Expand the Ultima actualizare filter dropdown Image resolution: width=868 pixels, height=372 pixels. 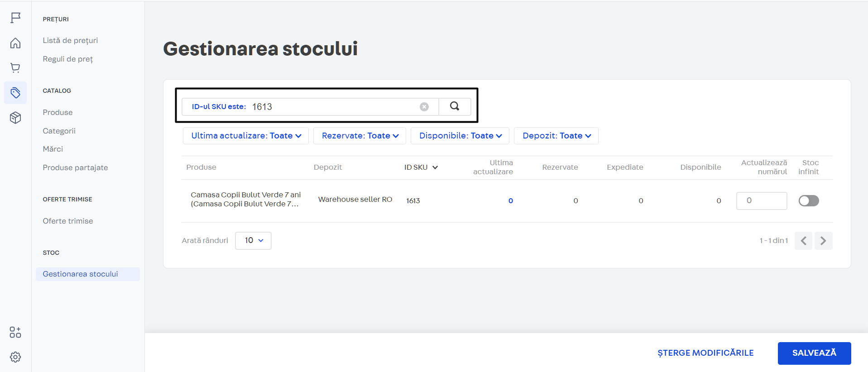246,136
